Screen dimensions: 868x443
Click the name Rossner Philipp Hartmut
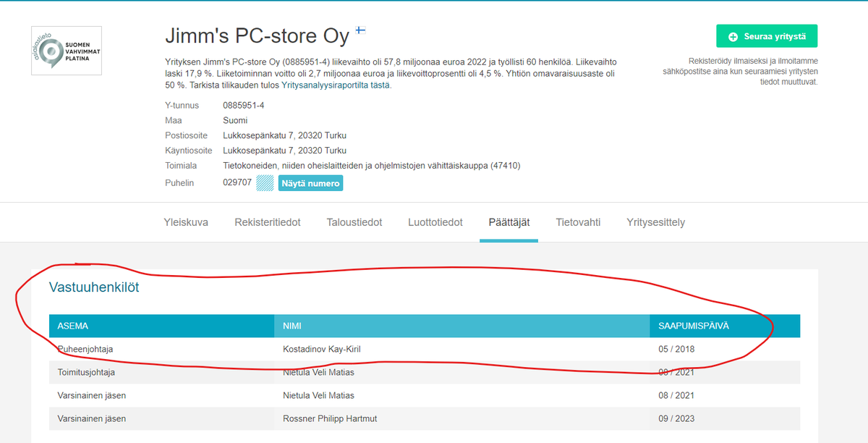point(330,418)
